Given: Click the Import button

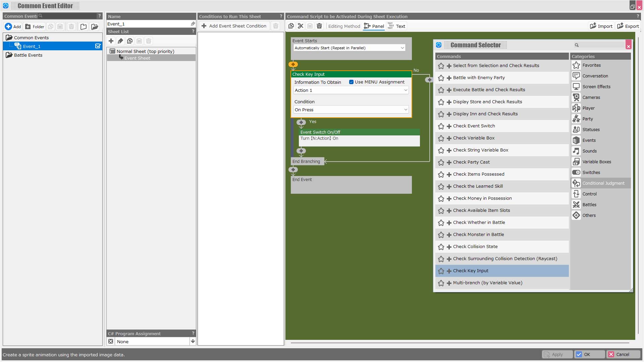Looking at the screenshot, I should (x=601, y=26).
